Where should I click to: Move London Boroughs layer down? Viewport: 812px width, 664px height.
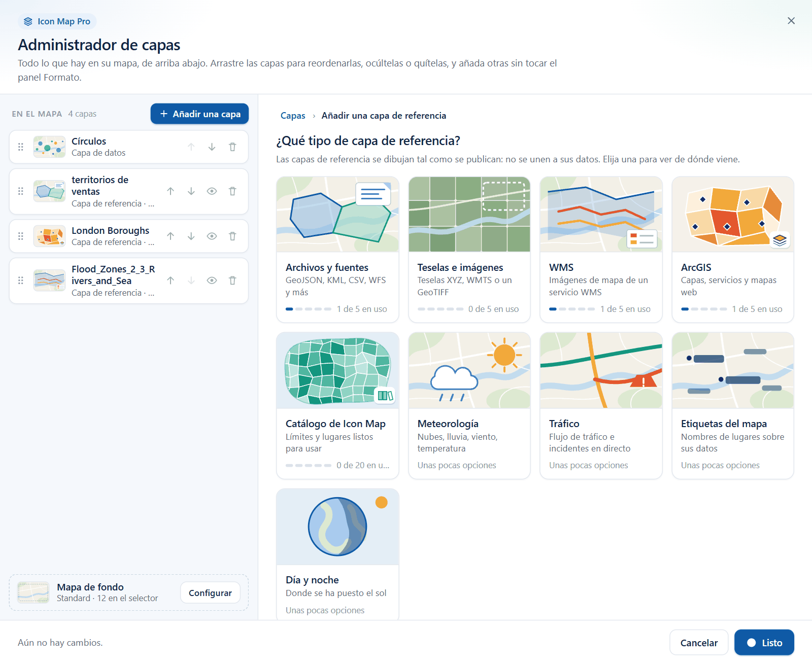click(191, 236)
